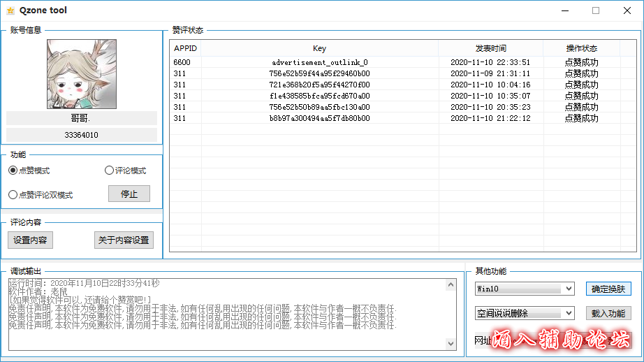Open the Win10 skin dropdown
This screenshot has height=362, width=644.
[568, 289]
